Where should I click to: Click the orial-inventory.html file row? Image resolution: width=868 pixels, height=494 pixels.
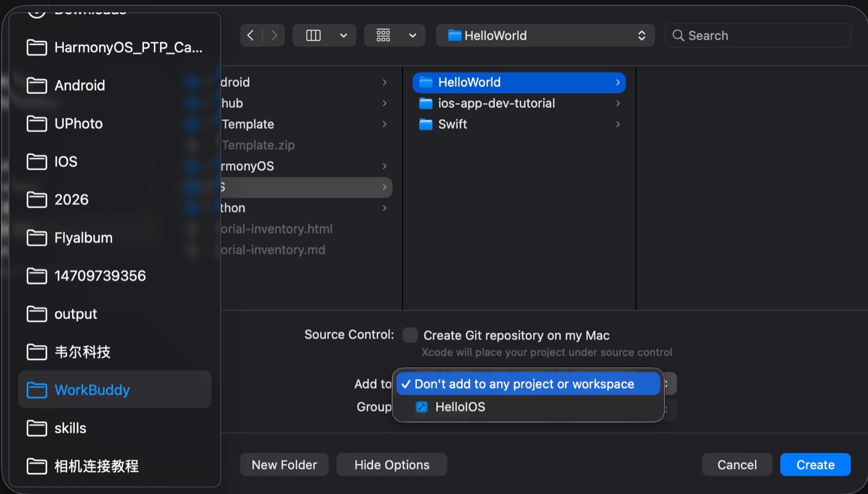click(306, 229)
